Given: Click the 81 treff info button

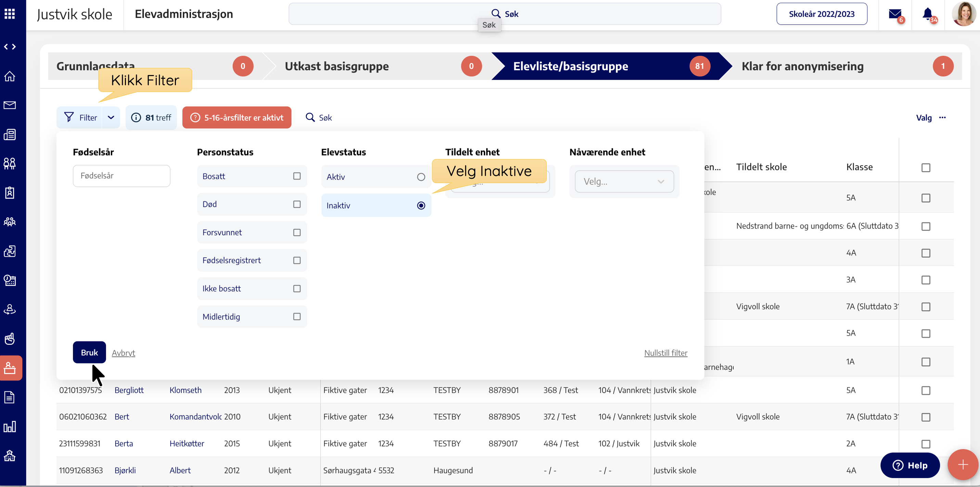Looking at the screenshot, I should tap(151, 117).
